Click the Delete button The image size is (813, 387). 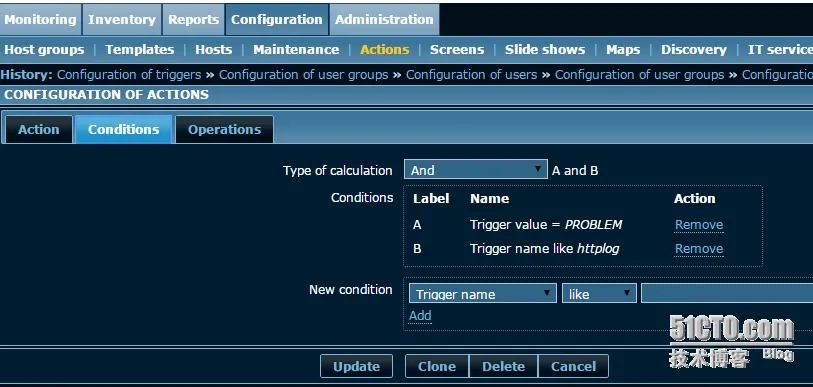503,366
